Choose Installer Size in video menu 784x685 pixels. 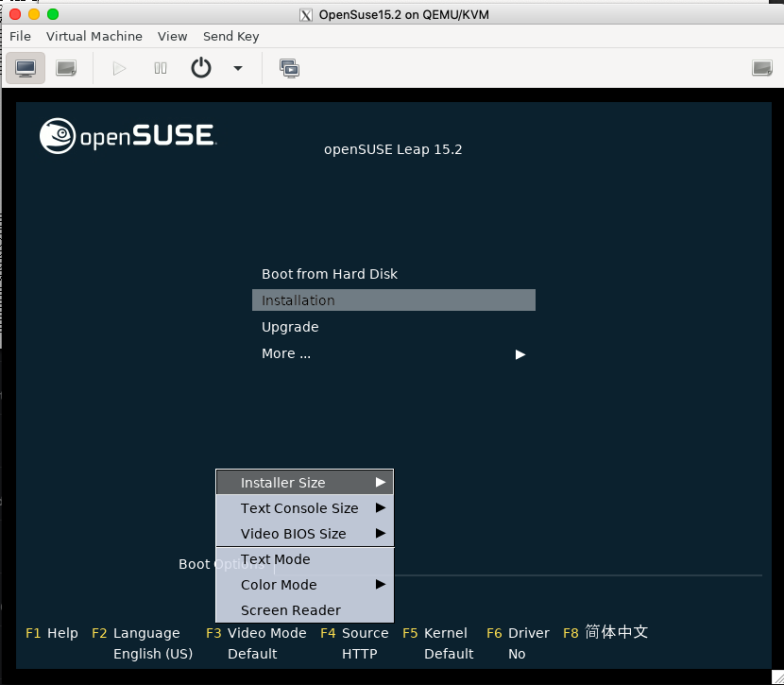(x=304, y=483)
